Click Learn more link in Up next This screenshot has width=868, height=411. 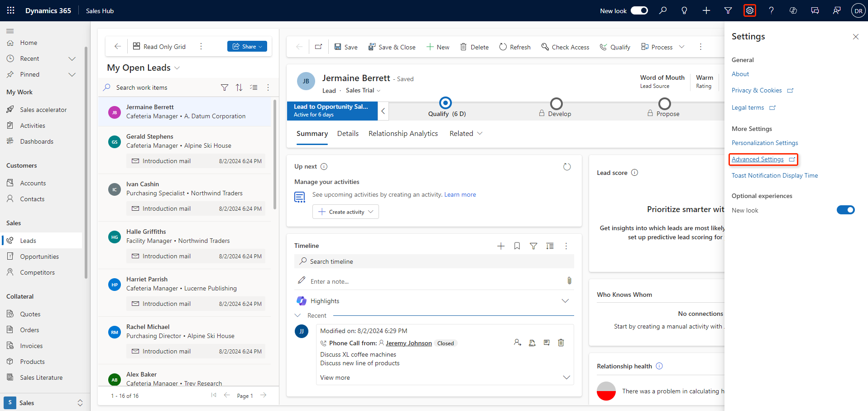[x=460, y=194]
